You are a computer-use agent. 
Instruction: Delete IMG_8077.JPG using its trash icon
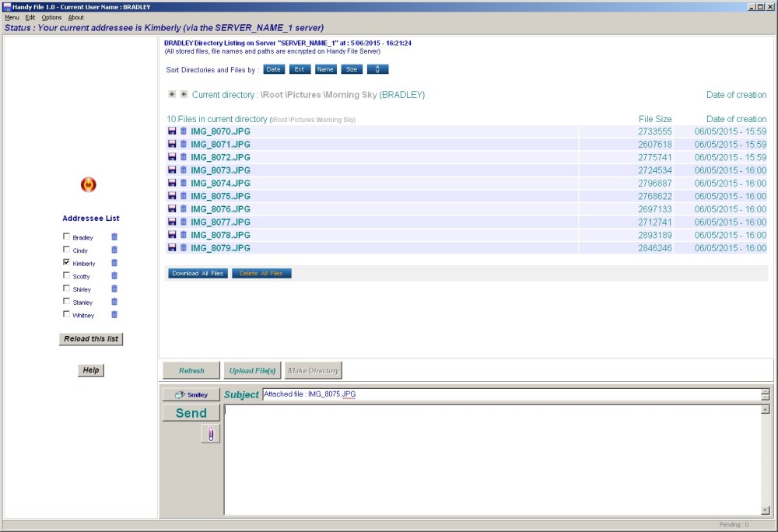click(x=184, y=222)
